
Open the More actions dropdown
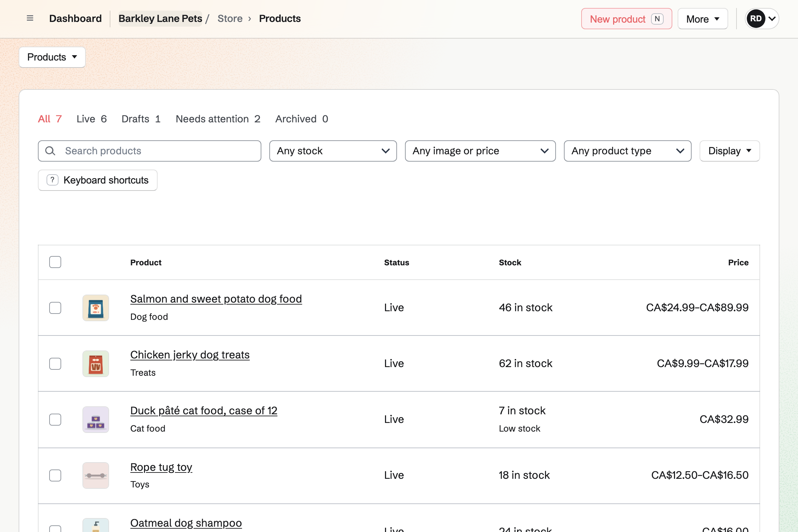(x=703, y=19)
